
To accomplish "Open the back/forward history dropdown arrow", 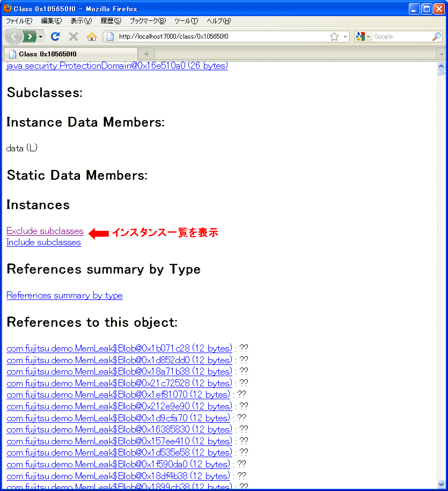I will point(40,36).
